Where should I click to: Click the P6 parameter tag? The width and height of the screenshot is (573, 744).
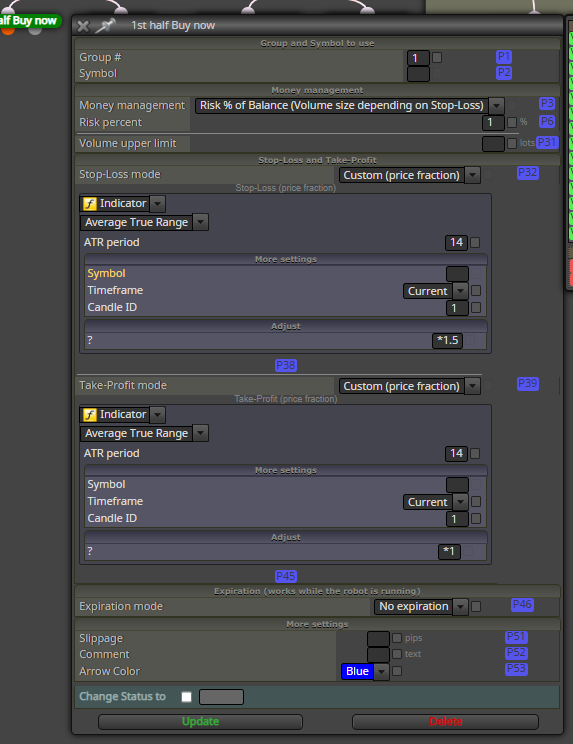[547, 121]
